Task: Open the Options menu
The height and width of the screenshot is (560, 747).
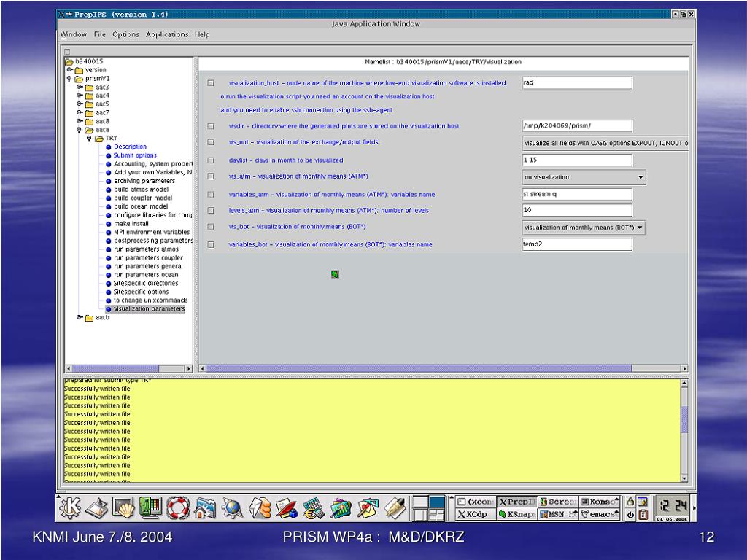Action: (125, 34)
